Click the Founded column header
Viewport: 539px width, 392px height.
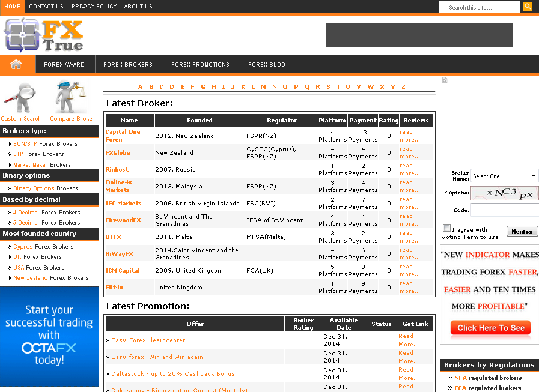(199, 120)
